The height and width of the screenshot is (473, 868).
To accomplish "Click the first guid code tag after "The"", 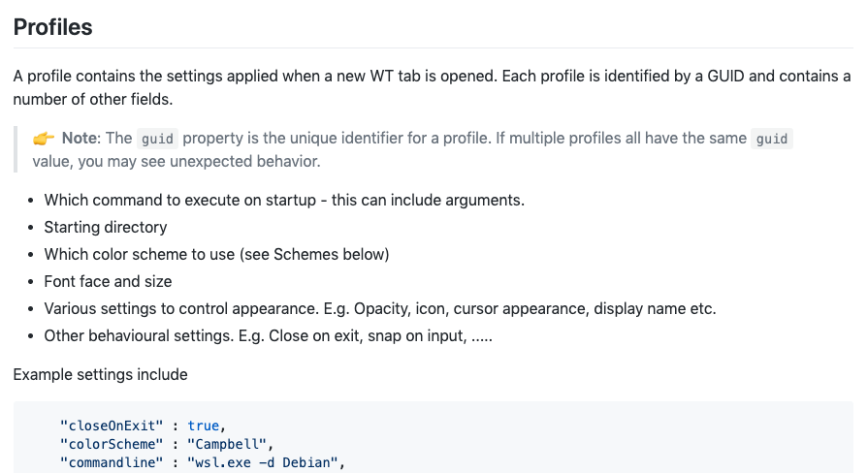I will click(157, 139).
